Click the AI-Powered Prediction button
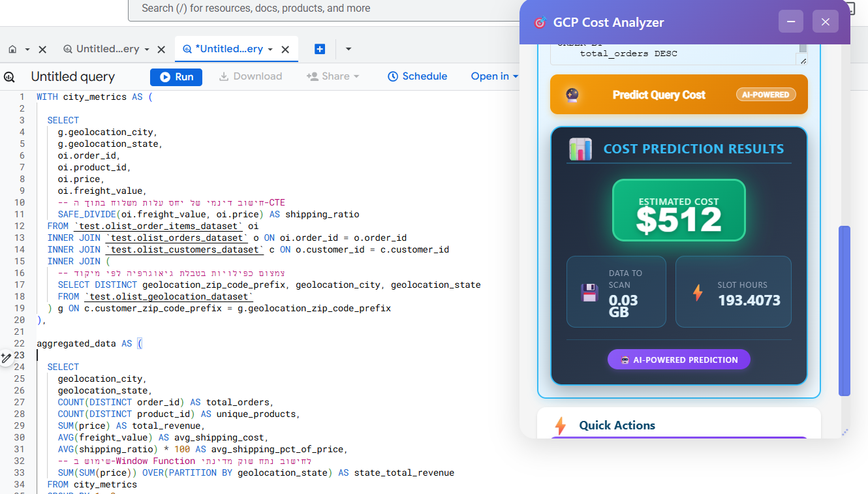This screenshot has width=868, height=494. [x=679, y=359]
